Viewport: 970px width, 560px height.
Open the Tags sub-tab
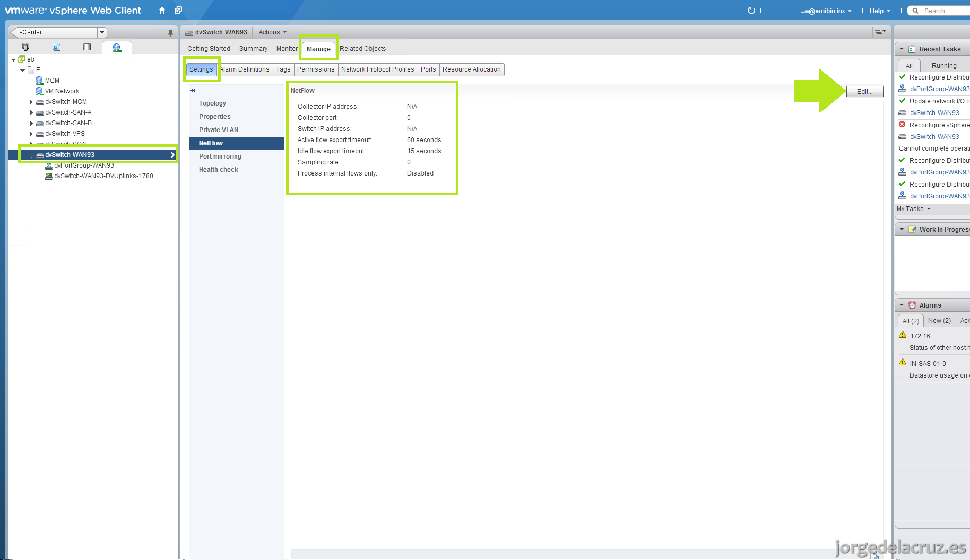283,69
